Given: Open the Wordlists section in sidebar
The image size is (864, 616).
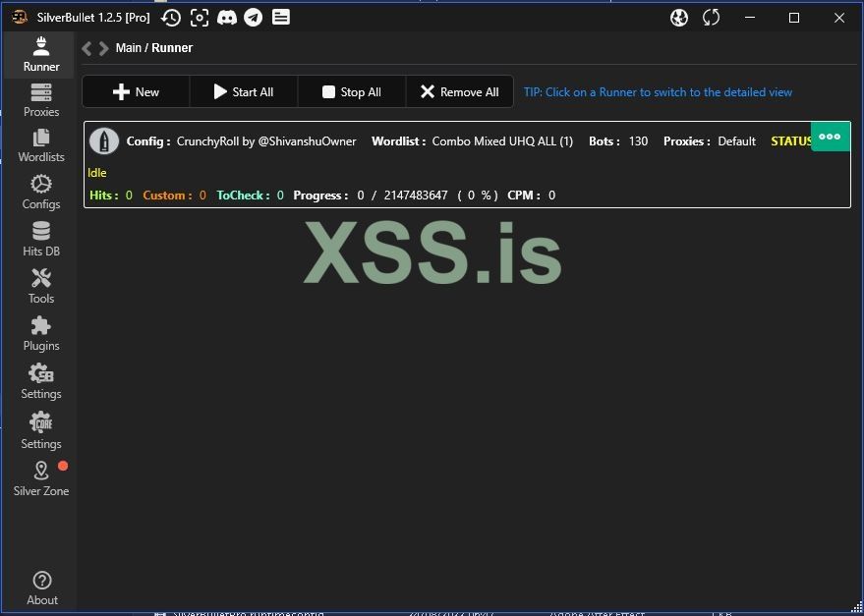Looking at the screenshot, I should (40, 146).
